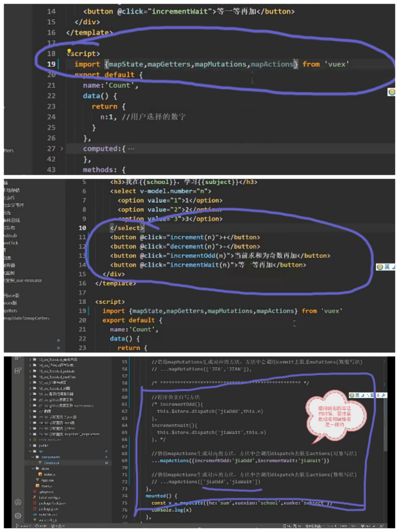399x532 pixels.
Task: Open the Accounts icon in activity bar
Action: pyautogui.click(x=18, y=502)
